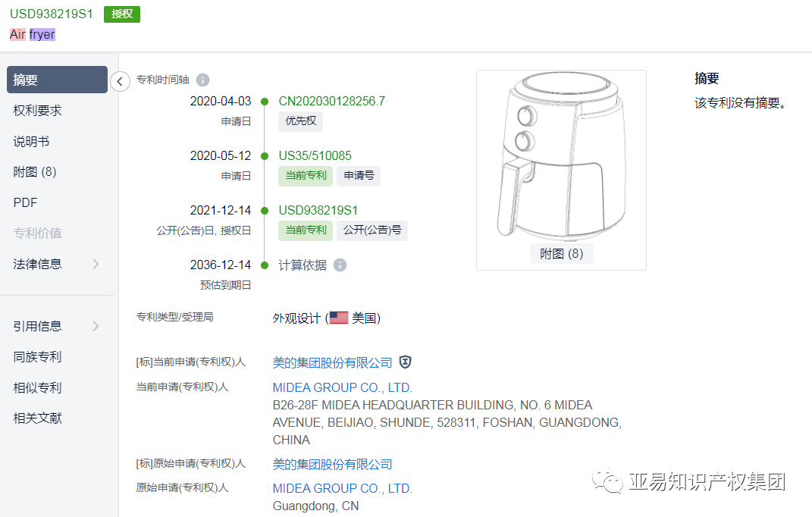Click 当前专利 tag under USD938219S1
This screenshot has width=812, height=517.
pyautogui.click(x=306, y=230)
